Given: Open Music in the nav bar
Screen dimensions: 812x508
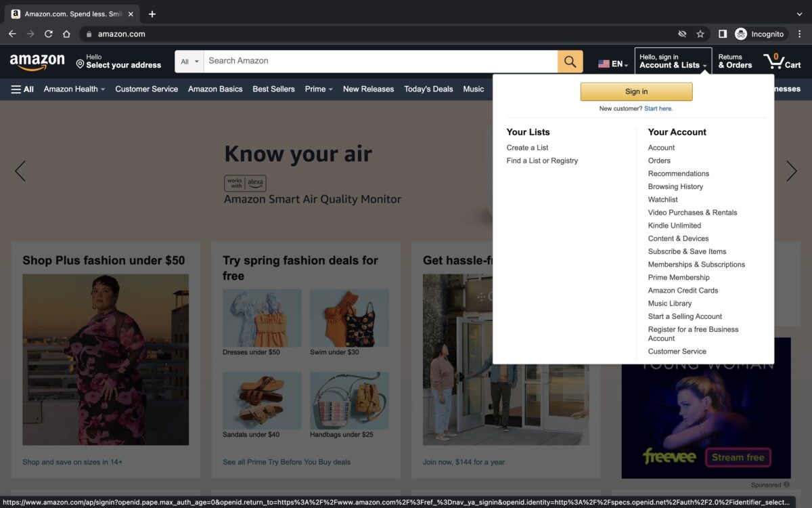Looking at the screenshot, I should (474, 89).
